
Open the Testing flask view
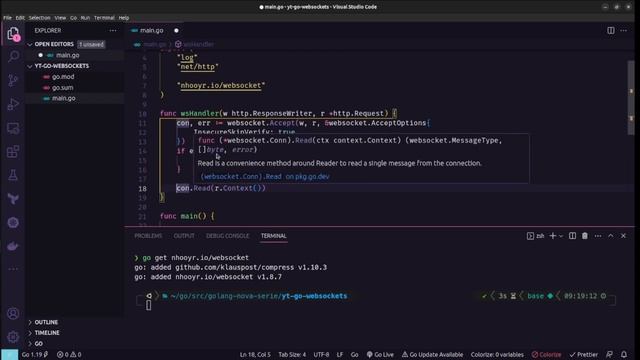[x=13, y=176]
